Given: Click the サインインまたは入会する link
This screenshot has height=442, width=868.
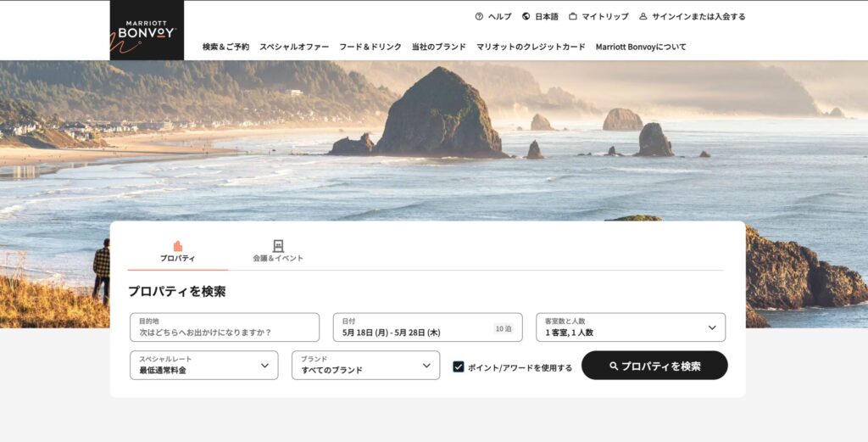Looking at the screenshot, I should [x=698, y=16].
